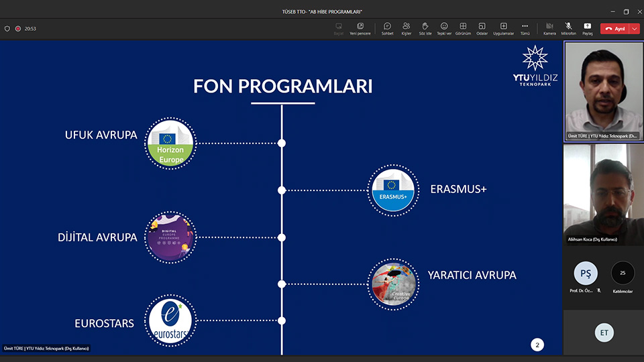The width and height of the screenshot is (644, 362).
Task: Open in Yeni pencere
Action: point(360,28)
